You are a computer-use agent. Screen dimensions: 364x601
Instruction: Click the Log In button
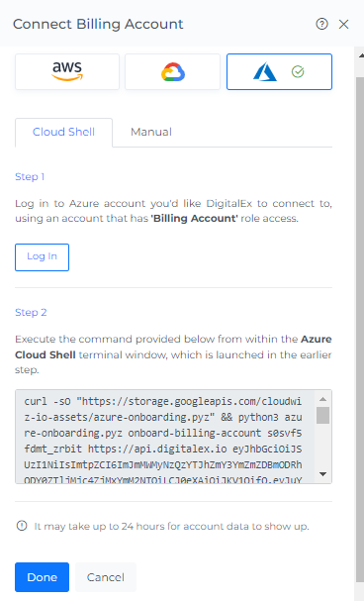[x=43, y=257]
